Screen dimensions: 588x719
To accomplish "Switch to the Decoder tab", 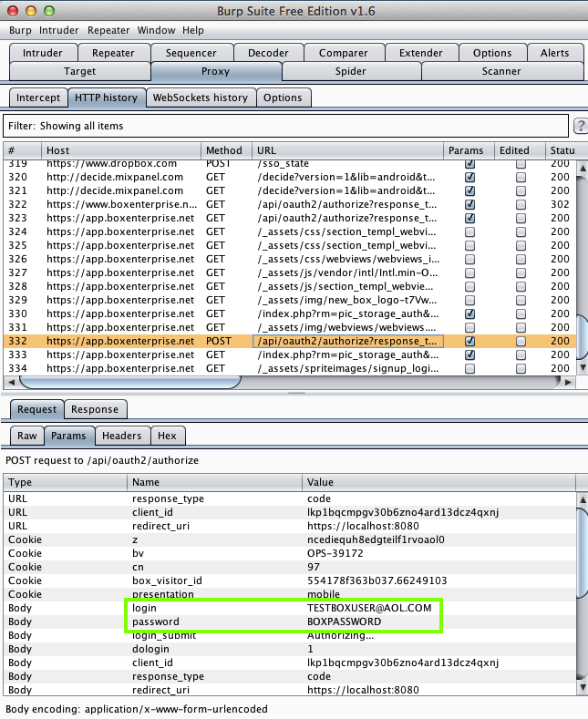I will 268,53.
